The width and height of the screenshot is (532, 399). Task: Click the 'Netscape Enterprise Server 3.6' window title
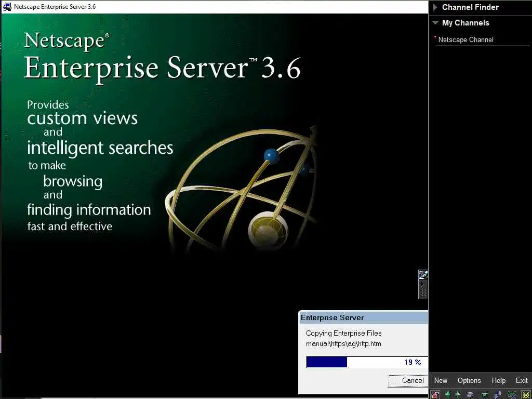click(x=55, y=6)
